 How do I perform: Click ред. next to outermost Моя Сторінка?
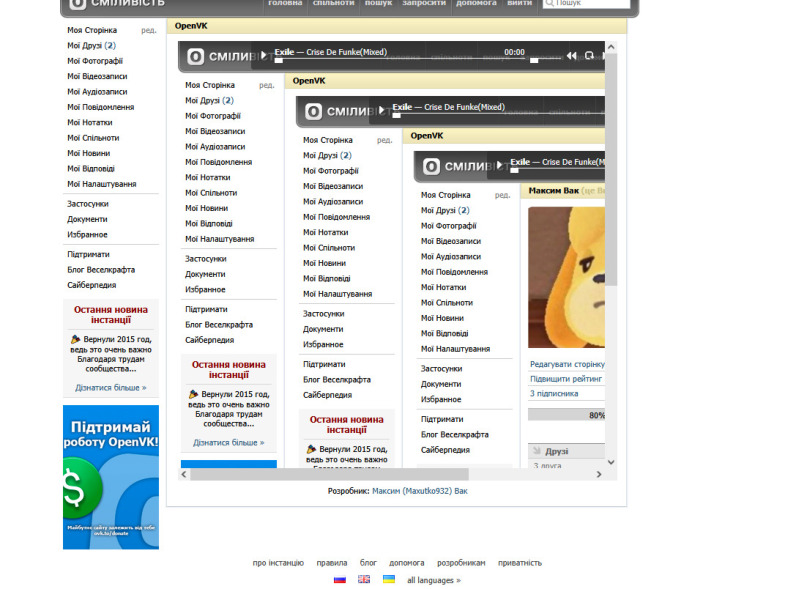click(x=149, y=30)
